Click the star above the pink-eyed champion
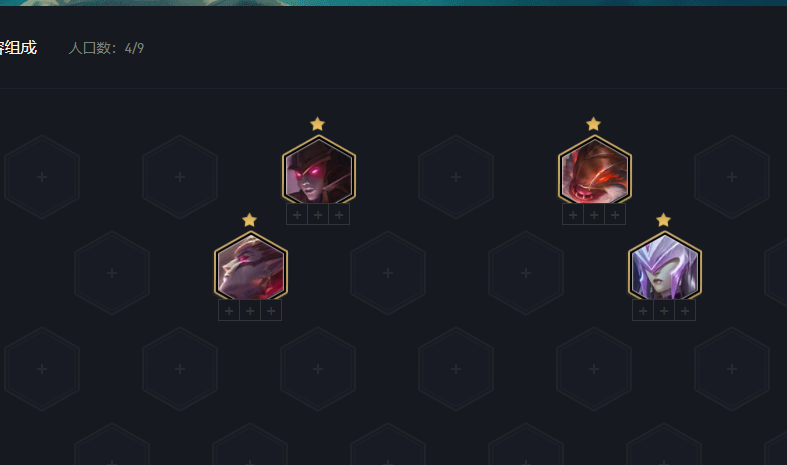This screenshot has height=465, width=787. point(317,124)
